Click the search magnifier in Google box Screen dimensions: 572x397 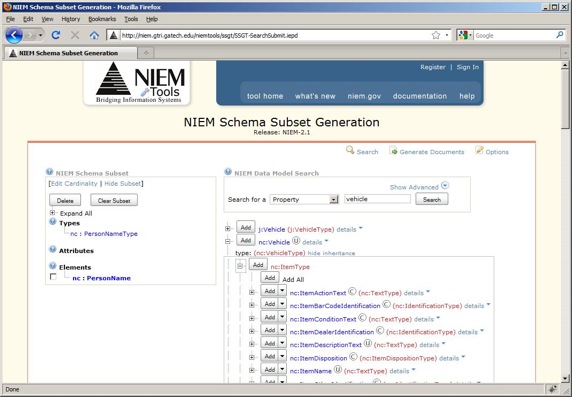[x=560, y=35]
